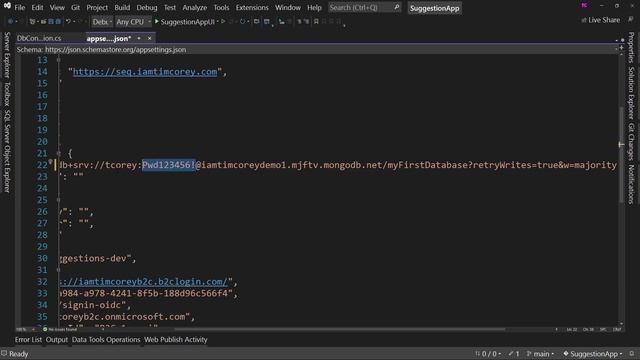Close the appsettings.json tab
The image size is (640, 360).
[x=149, y=38]
